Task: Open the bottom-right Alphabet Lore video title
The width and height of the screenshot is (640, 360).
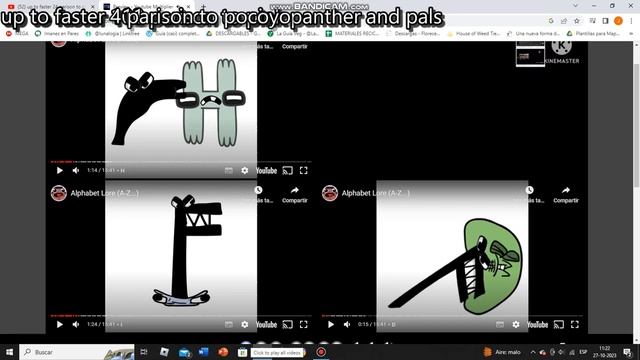Action: coord(376,193)
